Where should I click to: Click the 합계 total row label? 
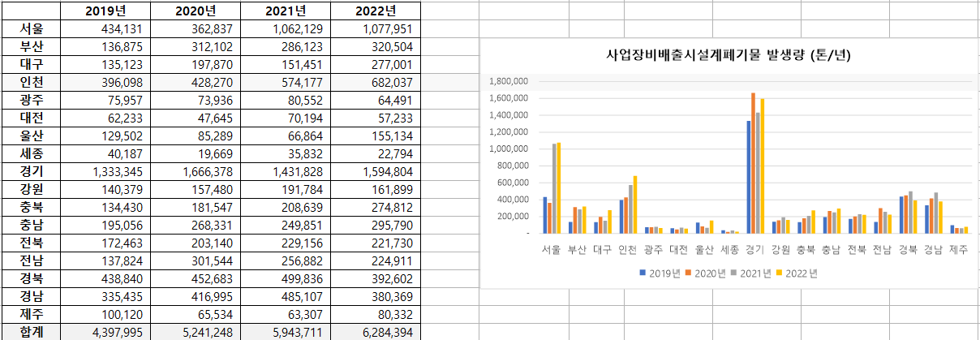click(x=31, y=331)
